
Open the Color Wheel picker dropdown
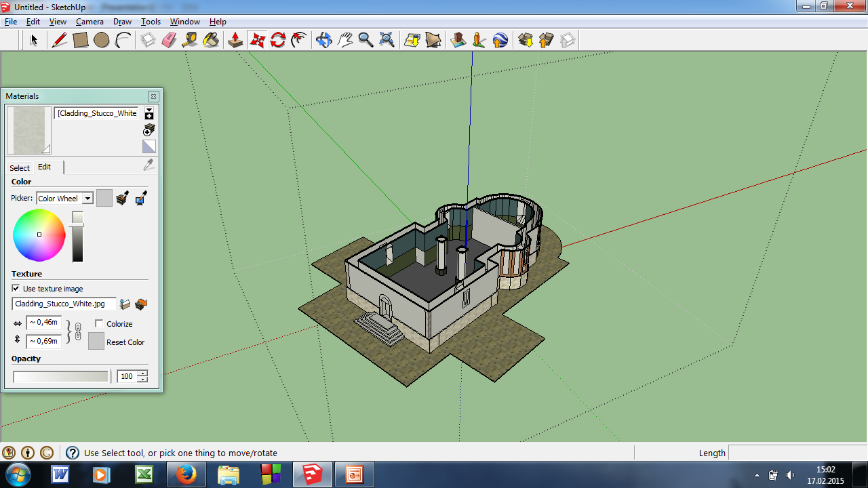pyautogui.click(x=87, y=199)
